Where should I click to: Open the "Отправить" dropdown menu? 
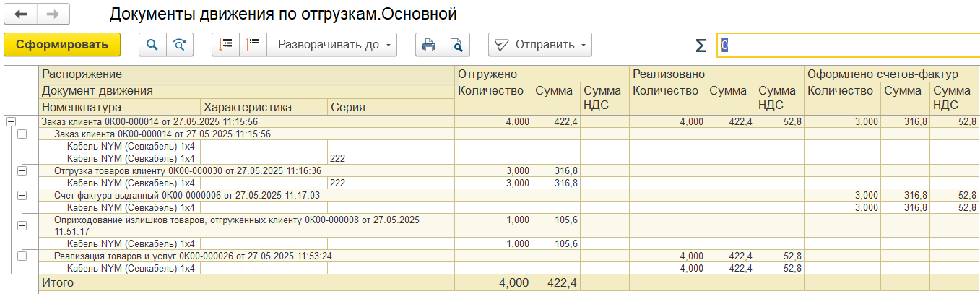(x=541, y=45)
